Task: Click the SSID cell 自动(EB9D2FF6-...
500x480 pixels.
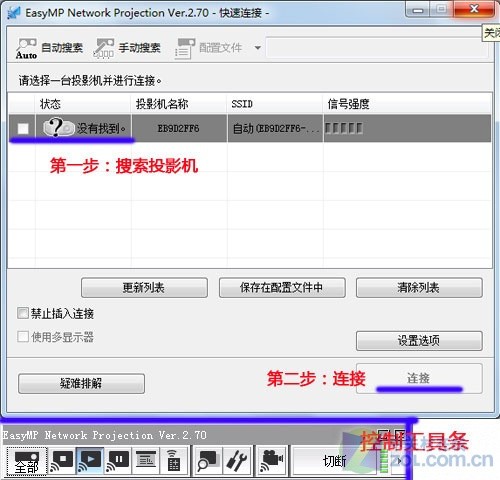Action: coord(275,128)
